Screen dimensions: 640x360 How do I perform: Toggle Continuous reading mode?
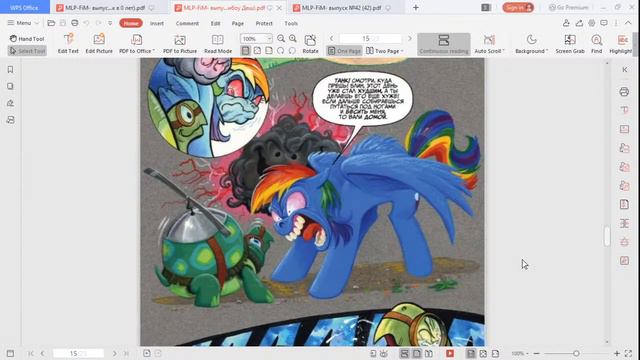[444, 44]
